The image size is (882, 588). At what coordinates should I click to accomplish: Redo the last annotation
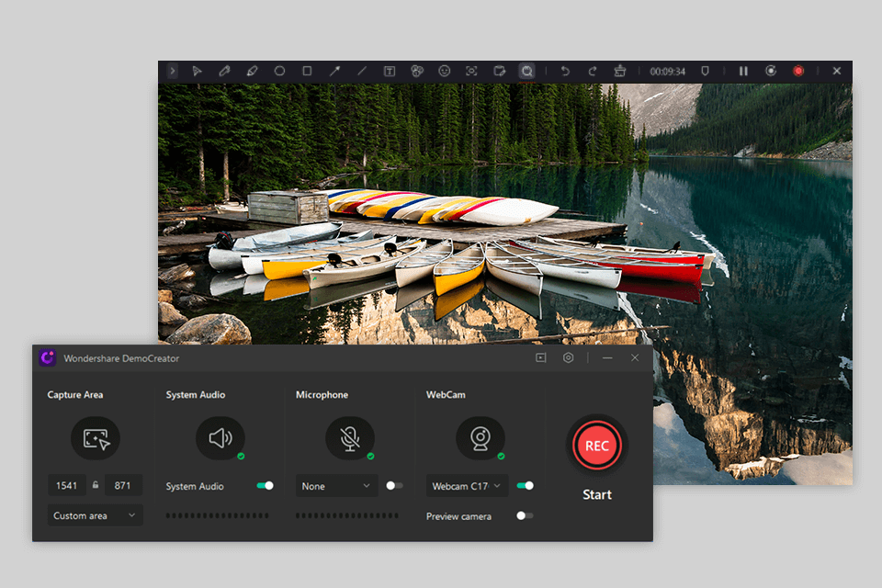coord(593,72)
